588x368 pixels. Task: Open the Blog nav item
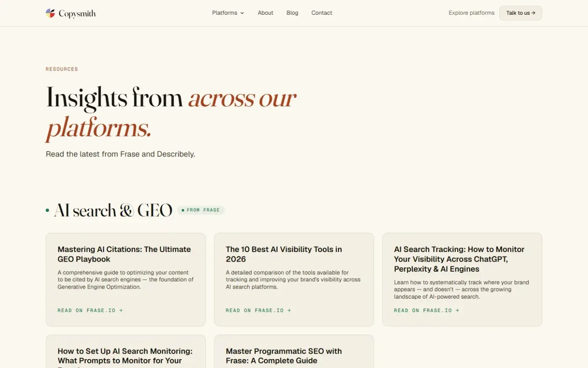pyautogui.click(x=292, y=13)
